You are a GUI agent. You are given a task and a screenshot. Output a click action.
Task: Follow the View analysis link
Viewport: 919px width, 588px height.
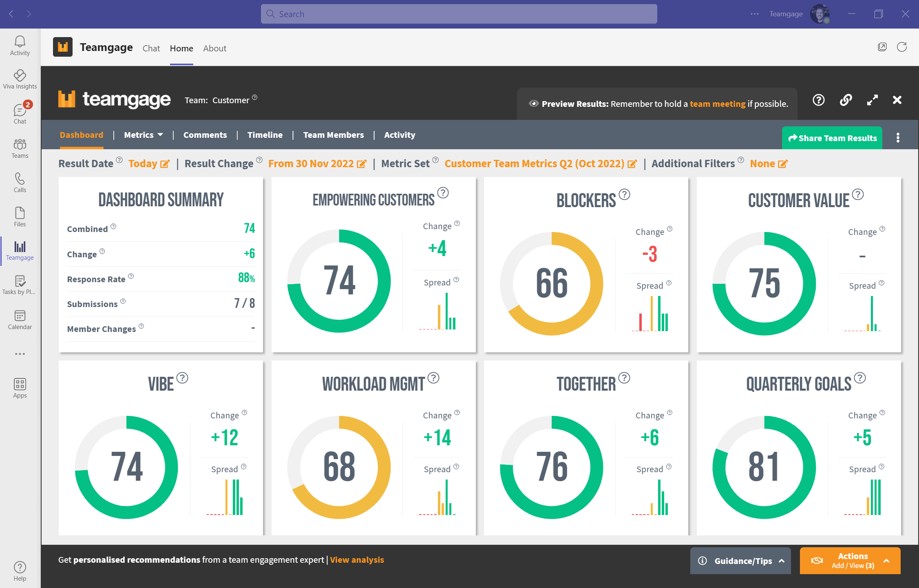pyautogui.click(x=357, y=560)
